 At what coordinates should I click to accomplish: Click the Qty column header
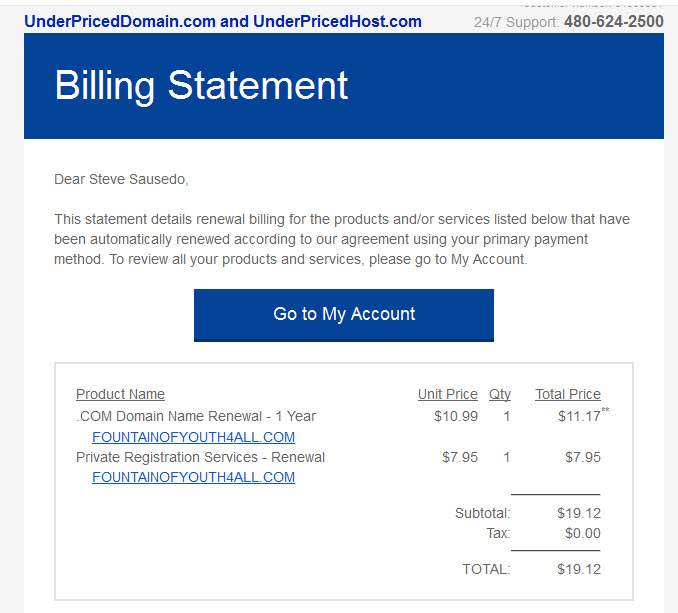499,394
